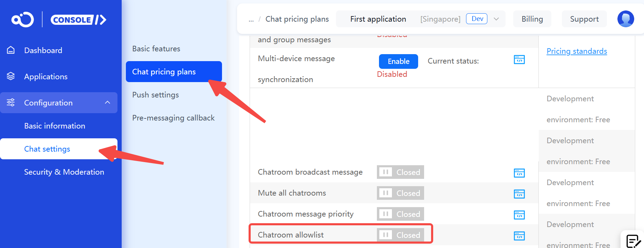The width and height of the screenshot is (644, 248).
Task: Open Security & Moderation menu item
Action: pyautogui.click(x=64, y=172)
